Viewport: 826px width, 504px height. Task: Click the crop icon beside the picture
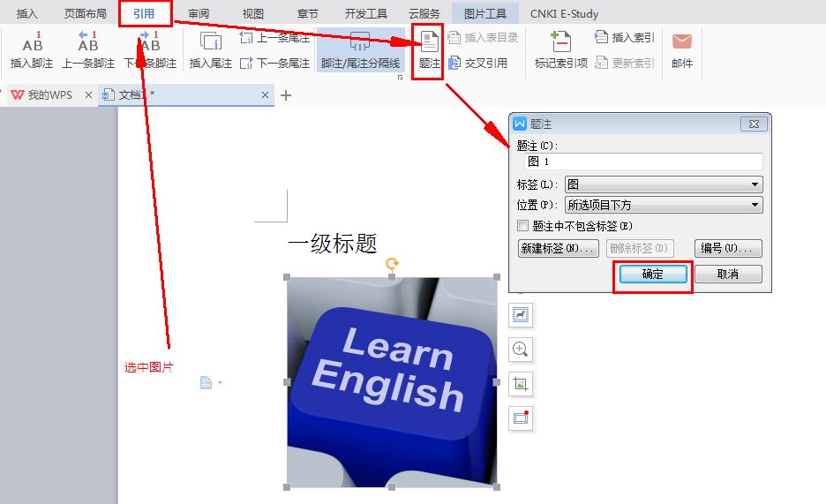click(521, 384)
